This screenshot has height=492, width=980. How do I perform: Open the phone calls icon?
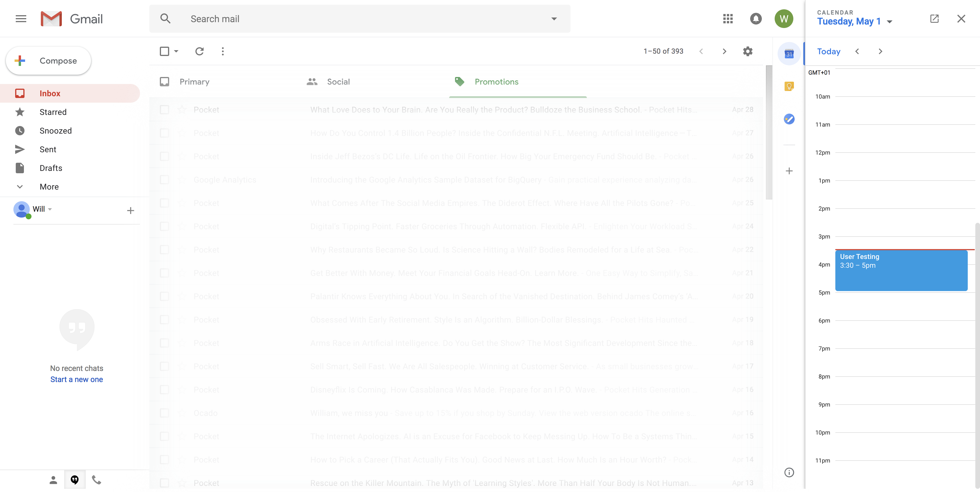click(97, 480)
